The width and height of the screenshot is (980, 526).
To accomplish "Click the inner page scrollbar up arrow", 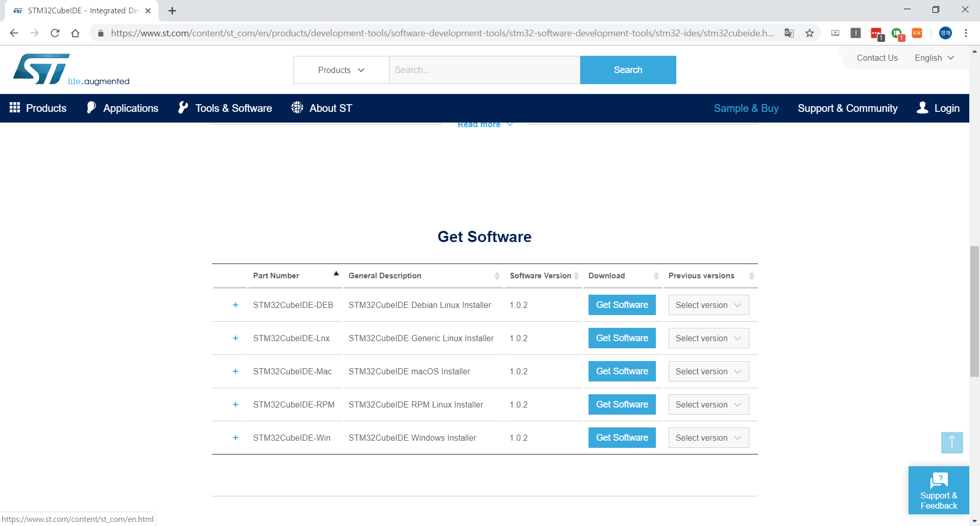I will click(974, 51).
